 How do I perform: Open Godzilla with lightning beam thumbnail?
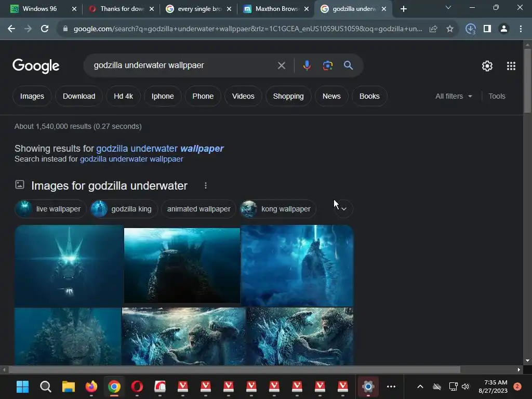point(297,265)
